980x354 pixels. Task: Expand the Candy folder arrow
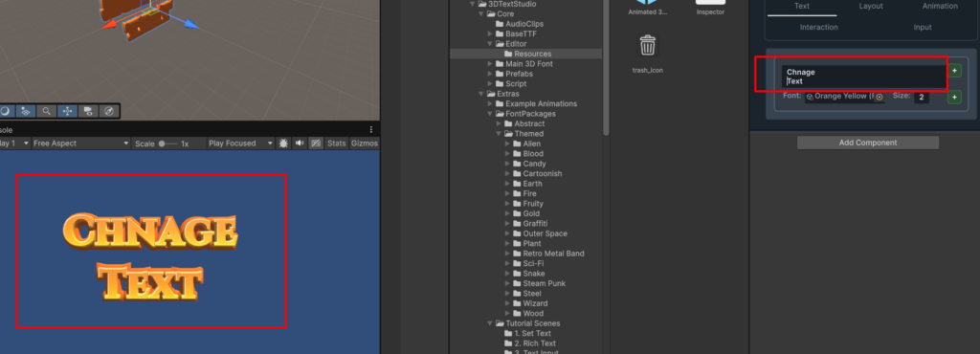click(x=508, y=164)
